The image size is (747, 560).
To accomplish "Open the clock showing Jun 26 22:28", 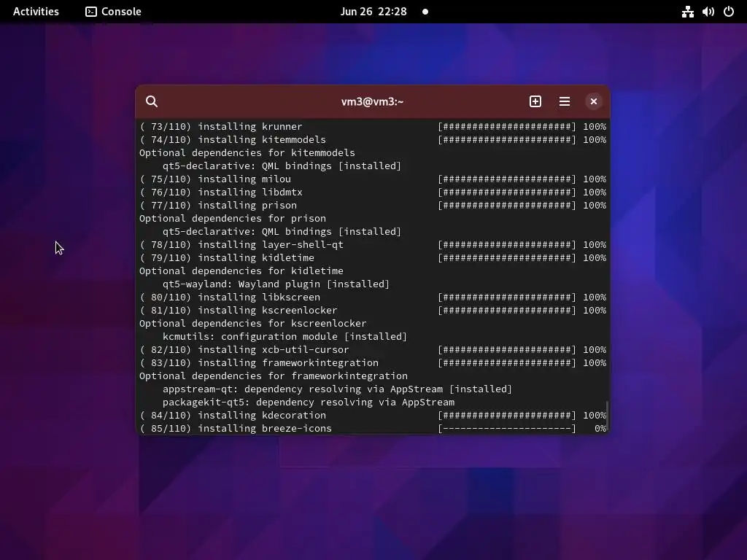I will tap(373, 12).
